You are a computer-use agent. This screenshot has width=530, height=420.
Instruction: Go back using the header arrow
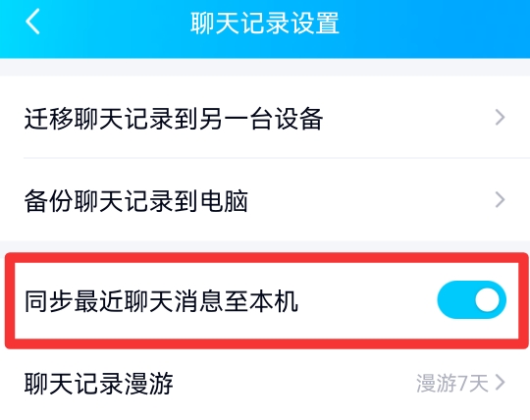32,22
